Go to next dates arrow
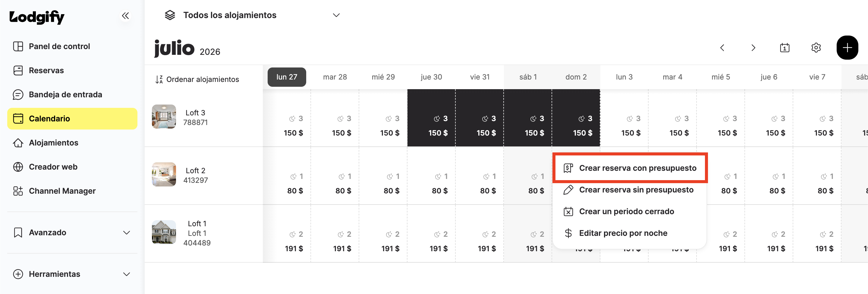Viewport: 868px width, 294px height. click(x=753, y=48)
